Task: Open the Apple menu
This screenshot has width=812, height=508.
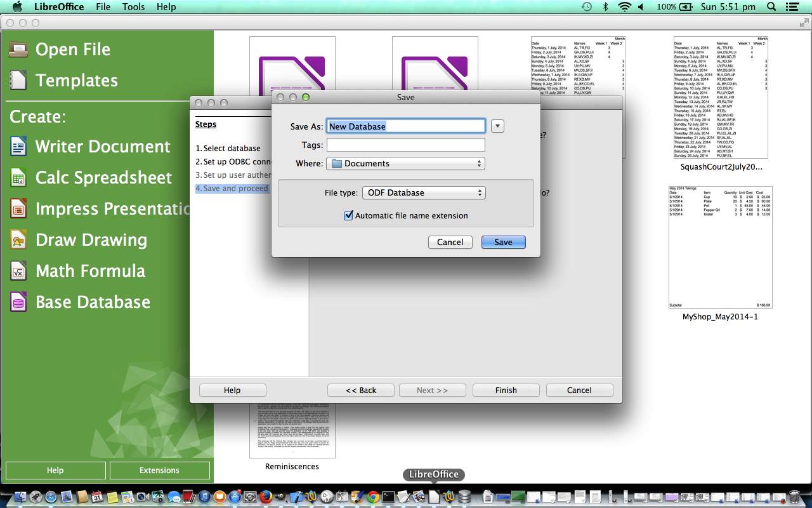Action: coord(17,7)
